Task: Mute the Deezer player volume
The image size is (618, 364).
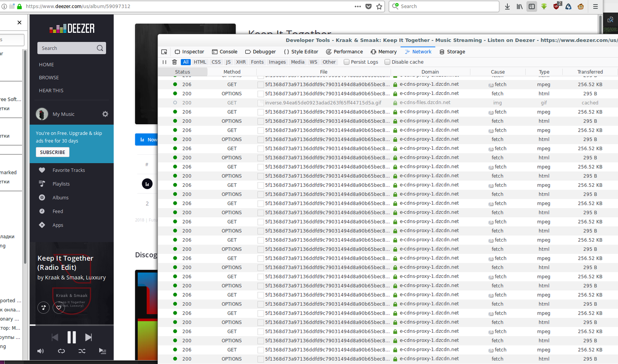Action: point(41,351)
